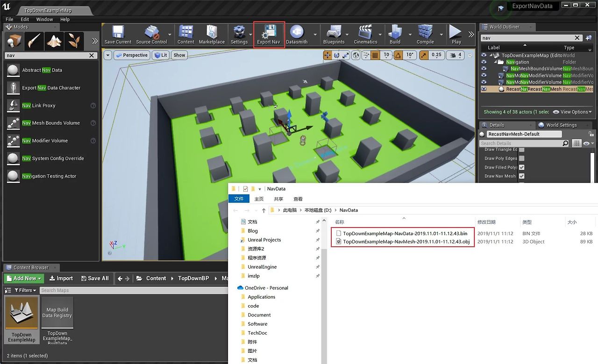This screenshot has width=598, height=364.
Task: Open the scale snap 0.25 dropdown
Action: [436, 55]
